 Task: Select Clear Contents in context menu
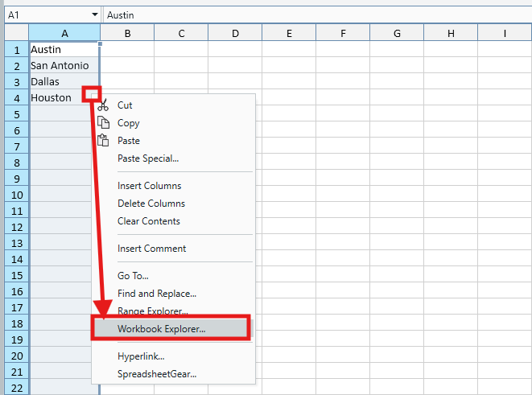coord(148,221)
